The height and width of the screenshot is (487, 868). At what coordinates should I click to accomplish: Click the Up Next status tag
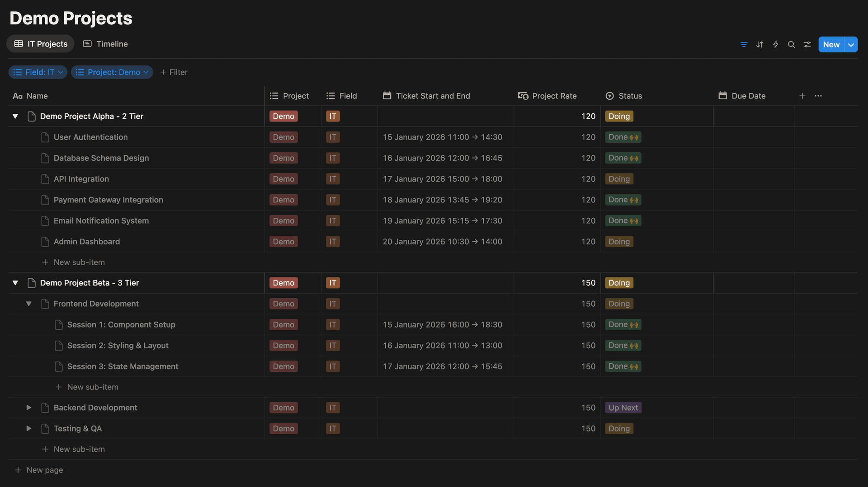623,407
